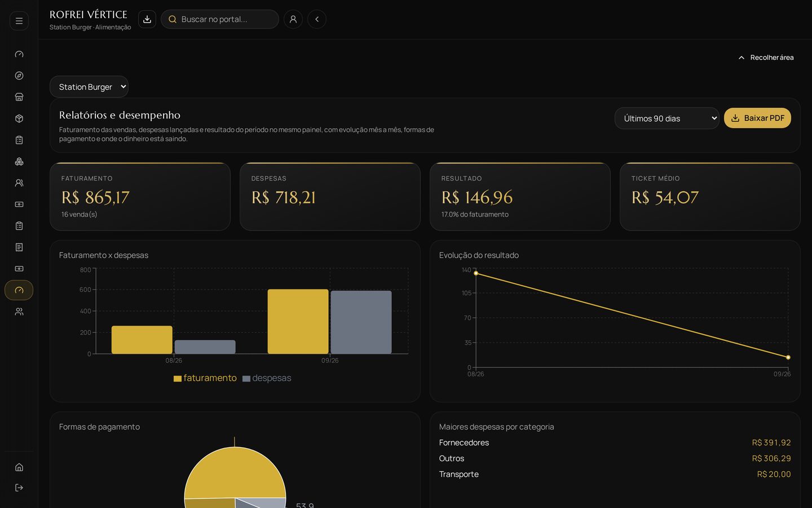This screenshot has width=812, height=508.
Task: Click the gauge icon just below the hamburger menu
Action: (x=19, y=54)
